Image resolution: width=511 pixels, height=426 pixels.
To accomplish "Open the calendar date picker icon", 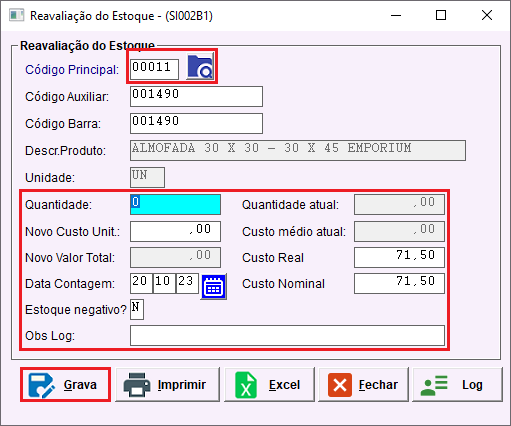I will click(x=213, y=287).
